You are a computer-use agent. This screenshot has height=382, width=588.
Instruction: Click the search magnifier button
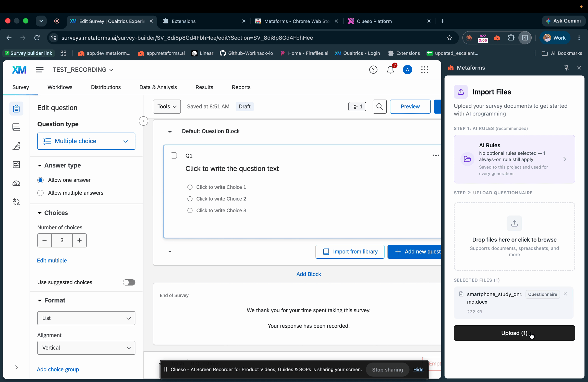pos(379,106)
